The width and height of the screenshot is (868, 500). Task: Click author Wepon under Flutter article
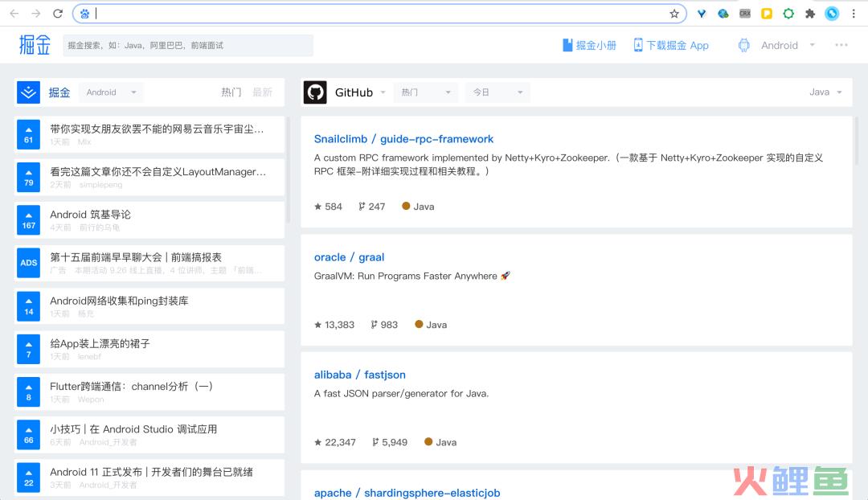click(91, 400)
